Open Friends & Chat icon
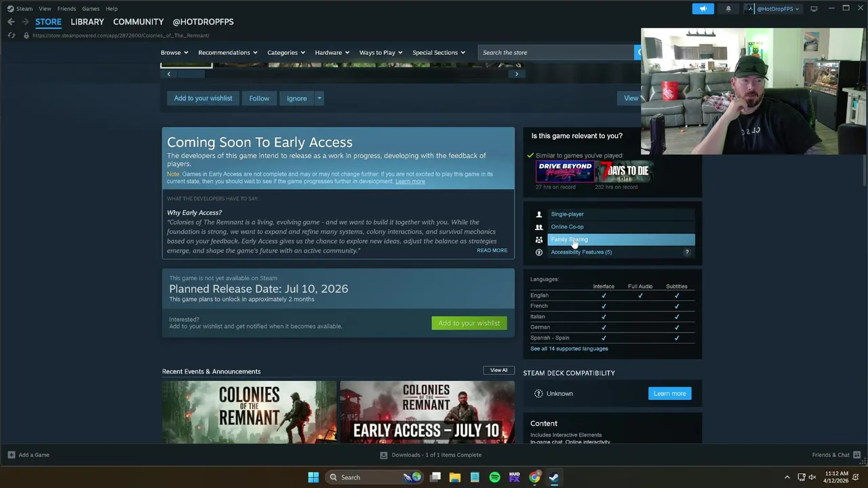This screenshot has height=488, width=868. pyautogui.click(x=856, y=455)
